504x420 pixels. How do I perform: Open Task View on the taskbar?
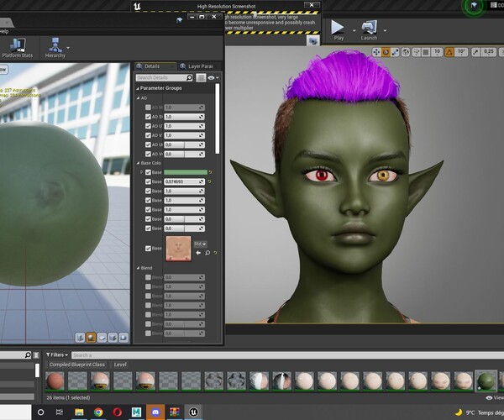[60, 412]
